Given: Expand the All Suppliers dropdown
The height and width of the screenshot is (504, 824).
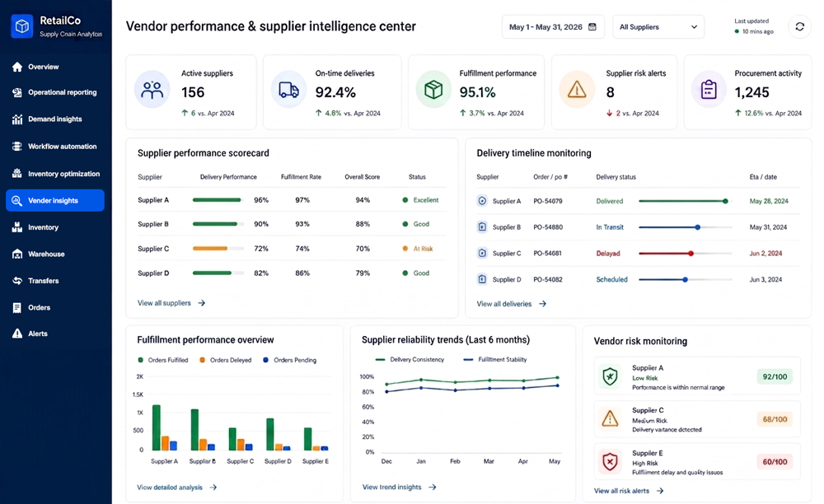Looking at the screenshot, I should pyautogui.click(x=658, y=27).
